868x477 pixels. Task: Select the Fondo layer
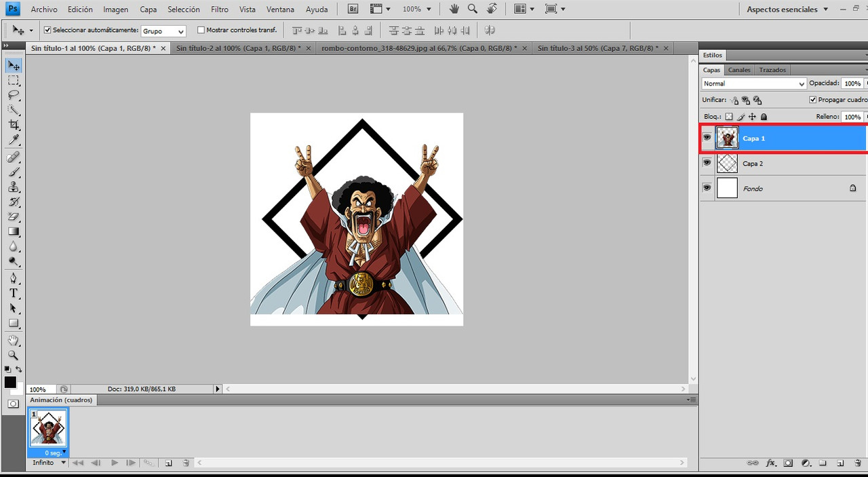pyautogui.click(x=784, y=189)
